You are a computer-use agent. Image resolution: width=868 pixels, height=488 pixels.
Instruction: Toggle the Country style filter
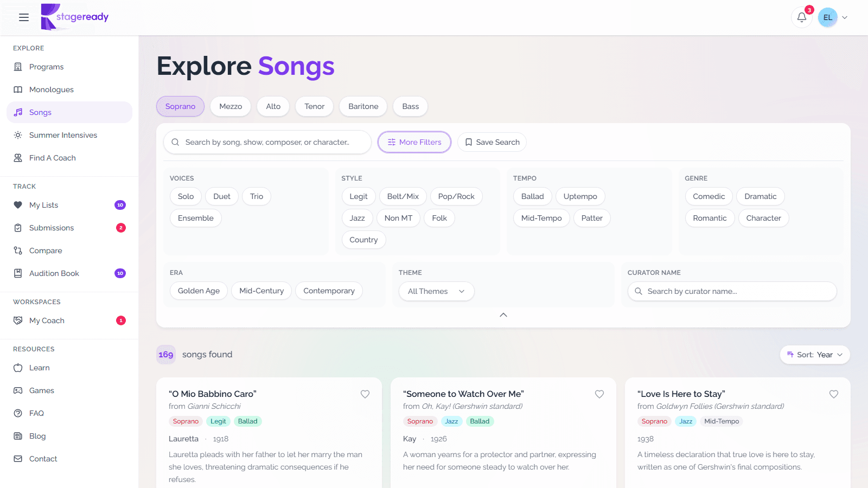tap(363, 240)
